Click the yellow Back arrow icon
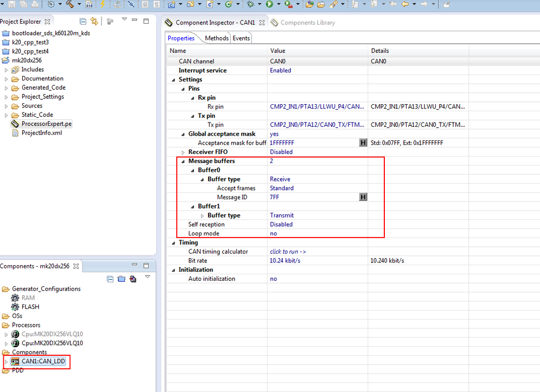The height and width of the screenshot is (392, 540). 405,4
